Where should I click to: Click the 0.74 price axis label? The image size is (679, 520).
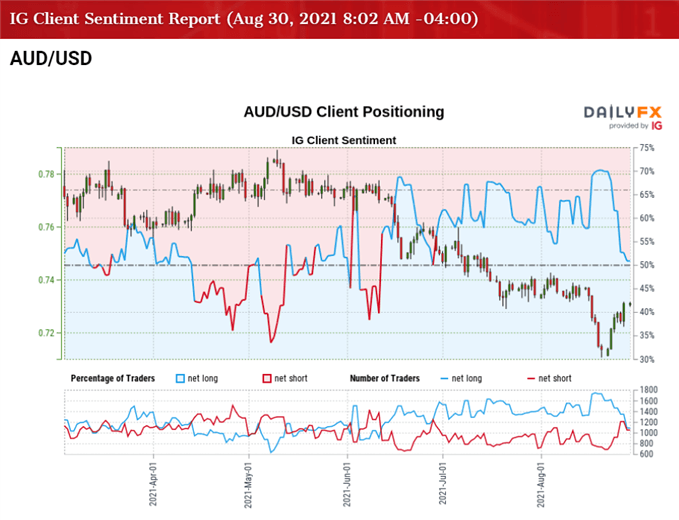pyautogui.click(x=46, y=280)
